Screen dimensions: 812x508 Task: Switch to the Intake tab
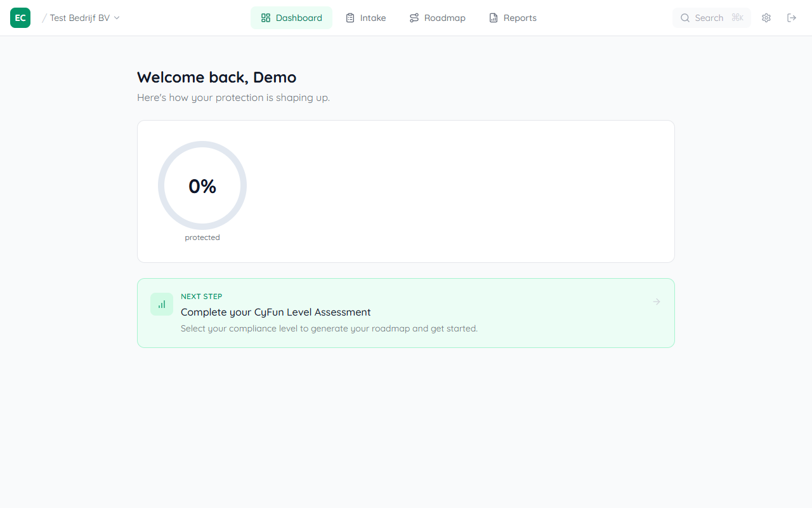click(365, 17)
